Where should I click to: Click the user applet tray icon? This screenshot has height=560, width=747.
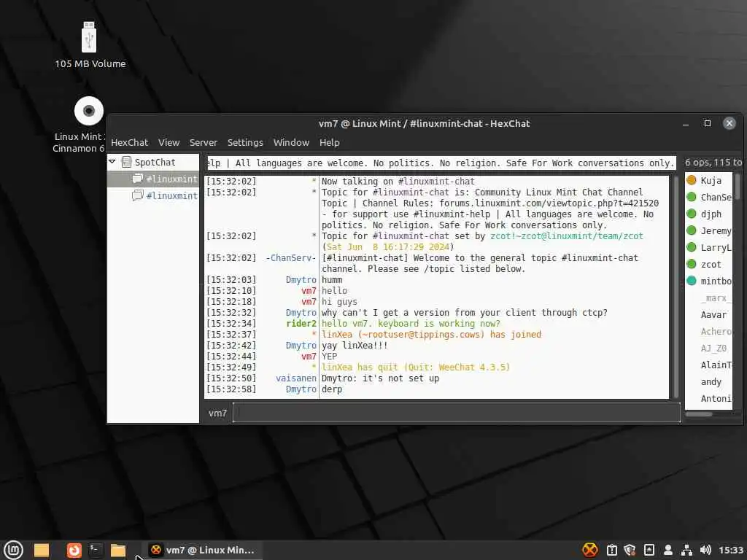668,550
